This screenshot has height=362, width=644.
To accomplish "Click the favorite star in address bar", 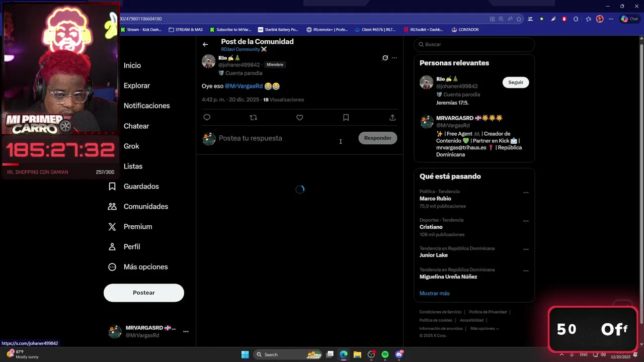I will [x=519, y=19].
